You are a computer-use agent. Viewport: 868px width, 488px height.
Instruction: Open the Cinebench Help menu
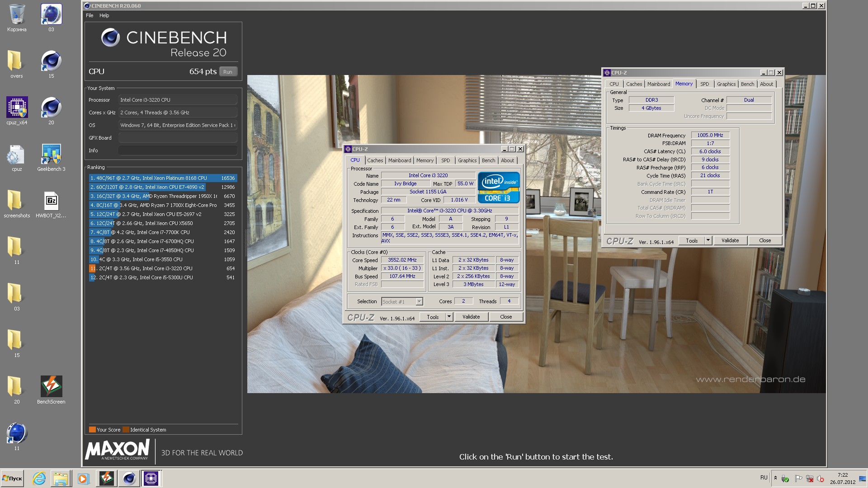tap(104, 15)
